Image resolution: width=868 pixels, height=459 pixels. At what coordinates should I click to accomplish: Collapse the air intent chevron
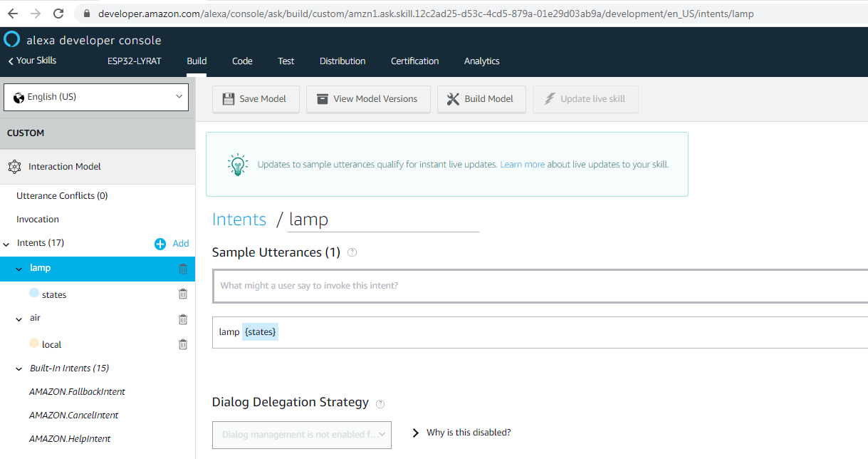pyautogui.click(x=19, y=319)
